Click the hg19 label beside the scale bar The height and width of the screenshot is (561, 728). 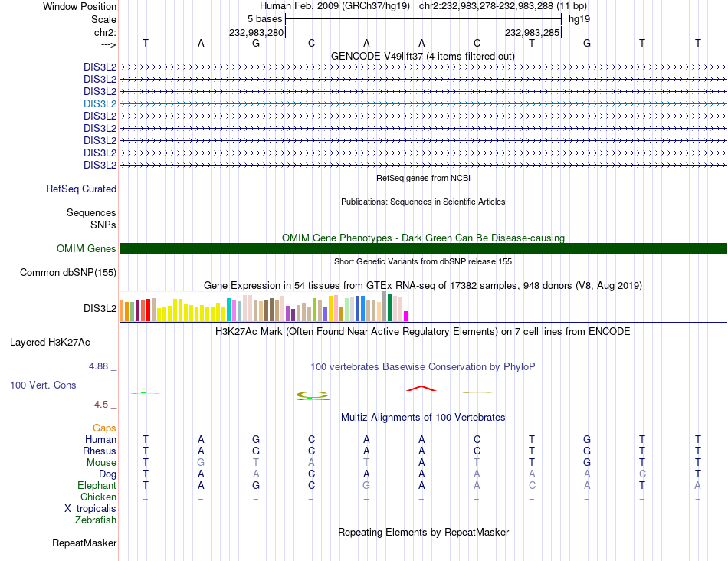click(x=579, y=19)
